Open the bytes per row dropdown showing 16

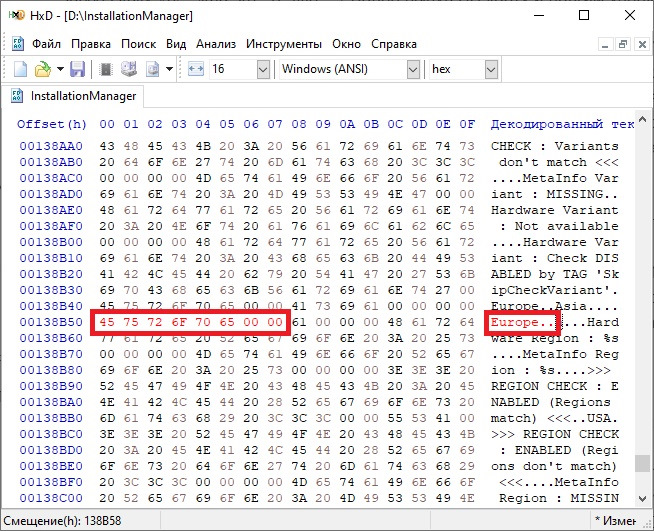pyautogui.click(x=263, y=69)
